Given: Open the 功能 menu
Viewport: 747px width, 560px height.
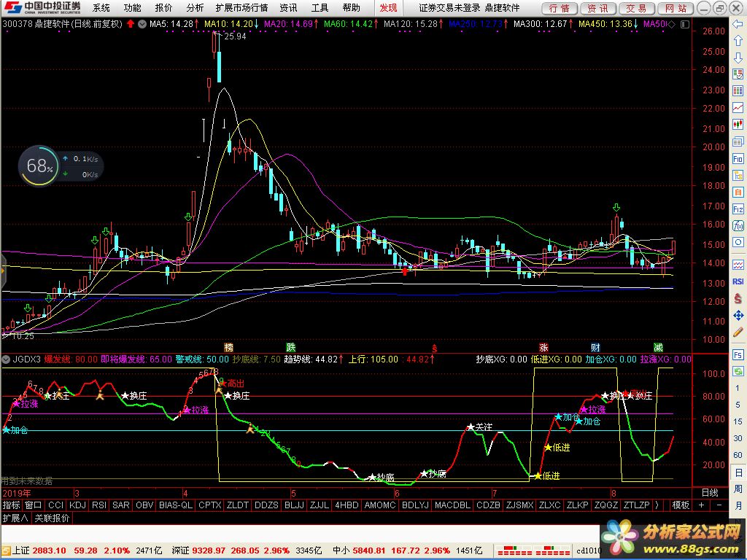Looking at the screenshot, I should pos(133,8).
